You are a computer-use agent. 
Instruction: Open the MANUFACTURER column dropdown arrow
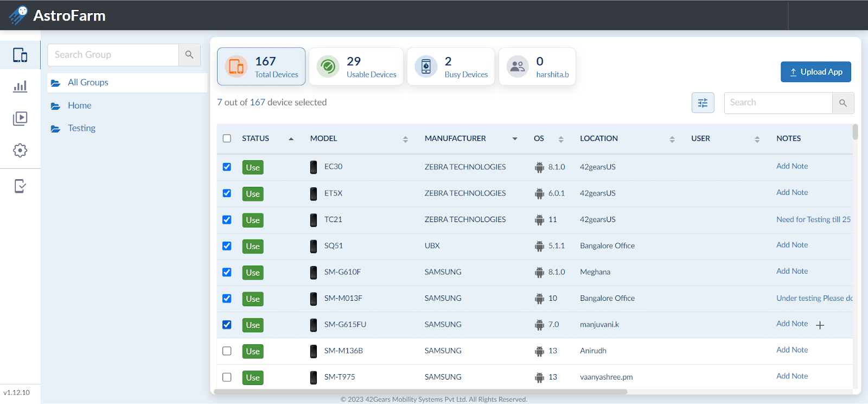tap(515, 139)
